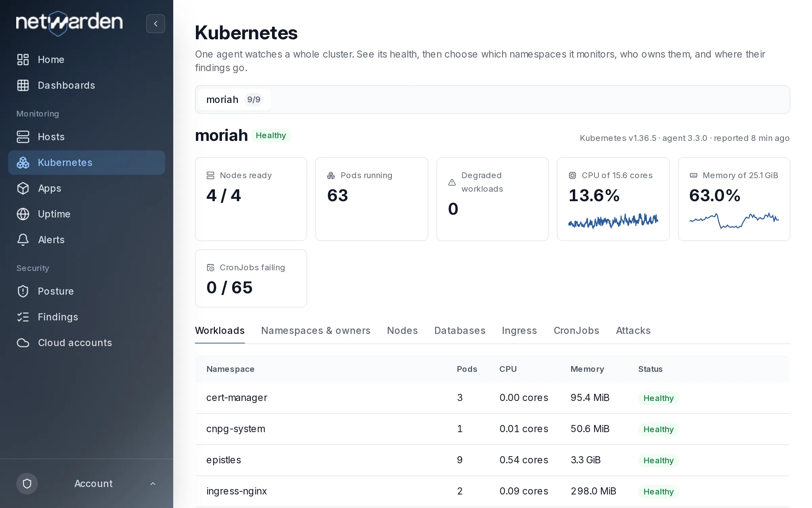This screenshot has width=812, height=508.
Task: Click the Healthy badge beside moriah heading
Action: (x=271, y=135)
